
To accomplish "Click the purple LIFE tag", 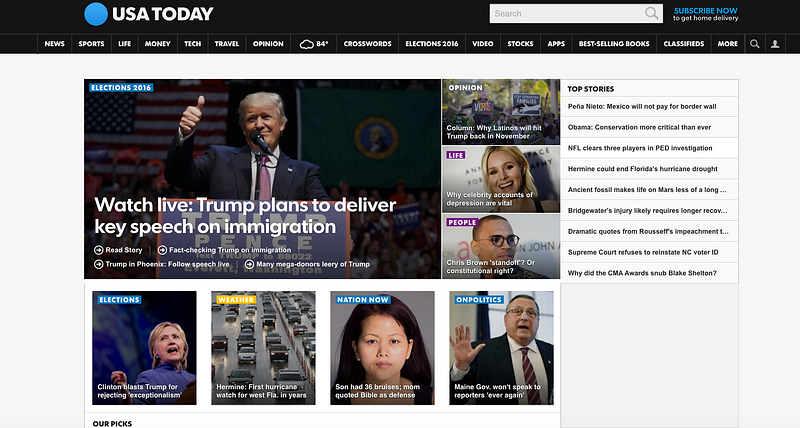I will click(456, 155).
